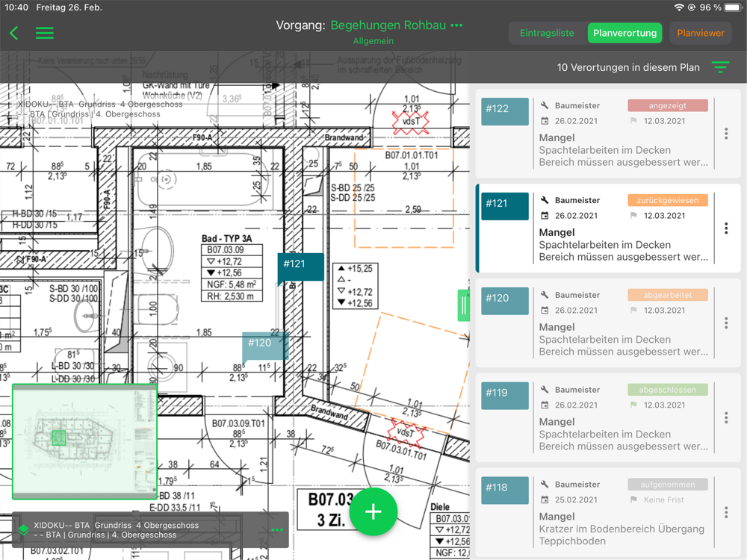747x560 pixels.
Task: Open filter icon beside Verortungen count
Action: 720,67
